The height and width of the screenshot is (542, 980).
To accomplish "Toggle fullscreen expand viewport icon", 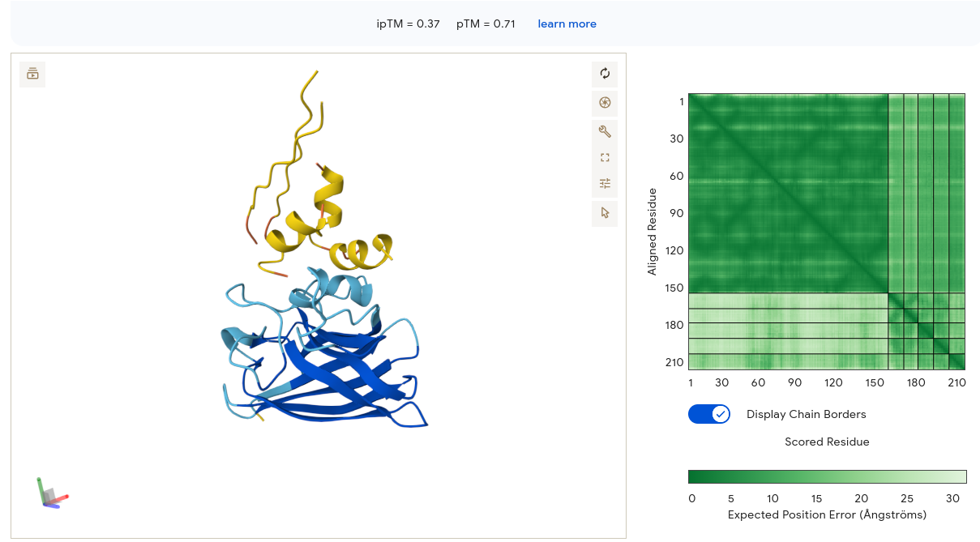I will point(605,158).
